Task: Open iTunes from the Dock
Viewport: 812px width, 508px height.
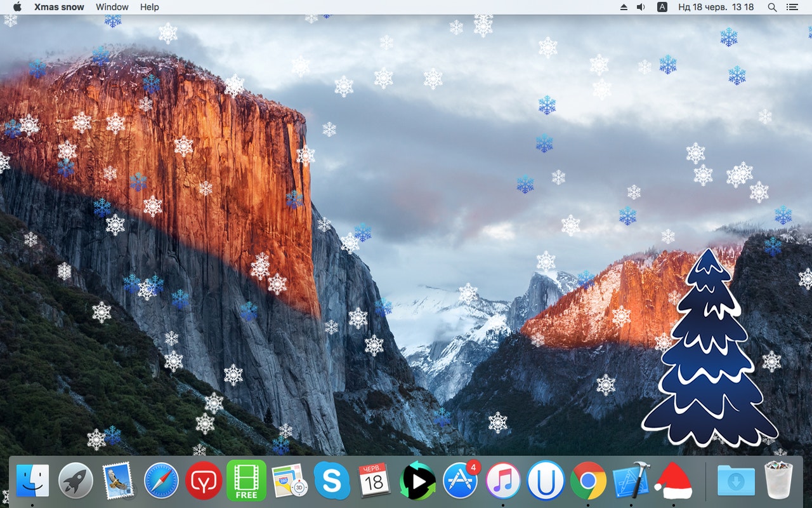Action: [502, 483]
